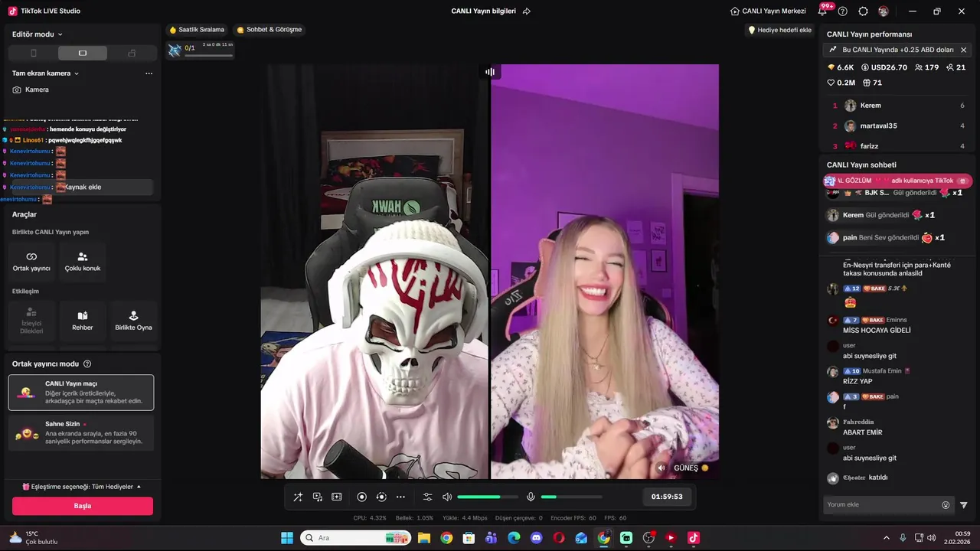
Task: Click the taskbar Ara search box
Action: [x=355, y=538]
